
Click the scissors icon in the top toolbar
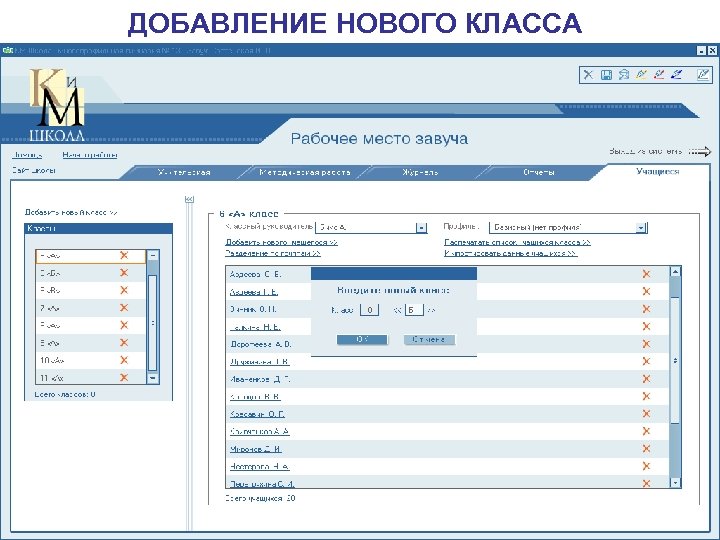coord(588,74)
